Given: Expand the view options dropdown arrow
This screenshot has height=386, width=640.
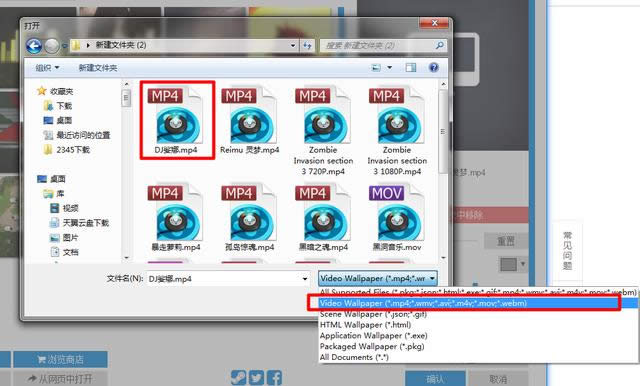Looking at the screenshot, I should click(389, 67).
